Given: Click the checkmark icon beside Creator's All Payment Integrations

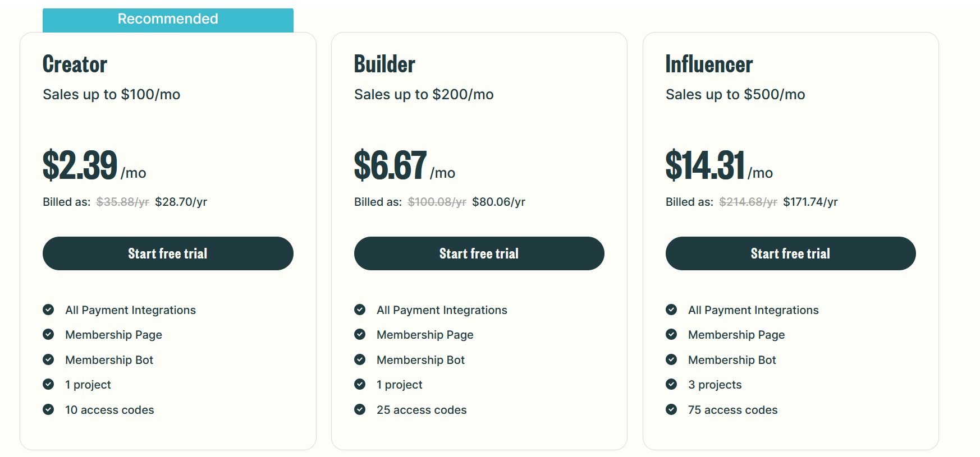Looking at the screenshot, I should [48, 309].
